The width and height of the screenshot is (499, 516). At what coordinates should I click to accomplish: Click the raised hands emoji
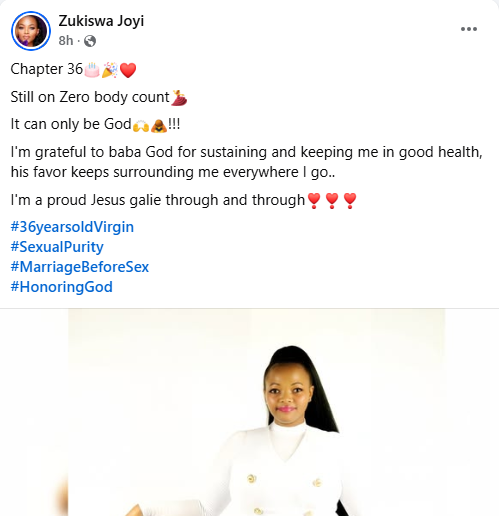tap(141, 125)
